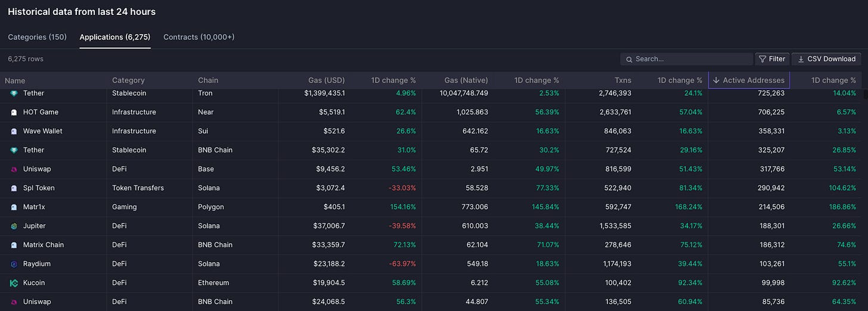Sort by the Name column header
The image size is (868, 311).
[x=15, y=80]
